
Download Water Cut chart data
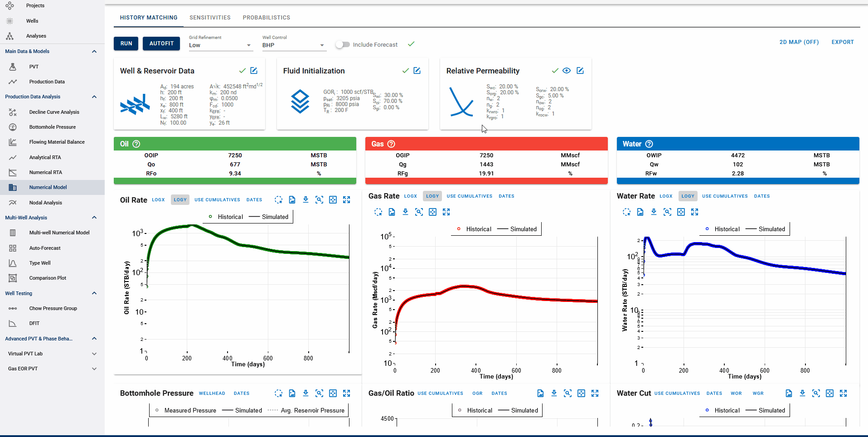tap(802, 393)
